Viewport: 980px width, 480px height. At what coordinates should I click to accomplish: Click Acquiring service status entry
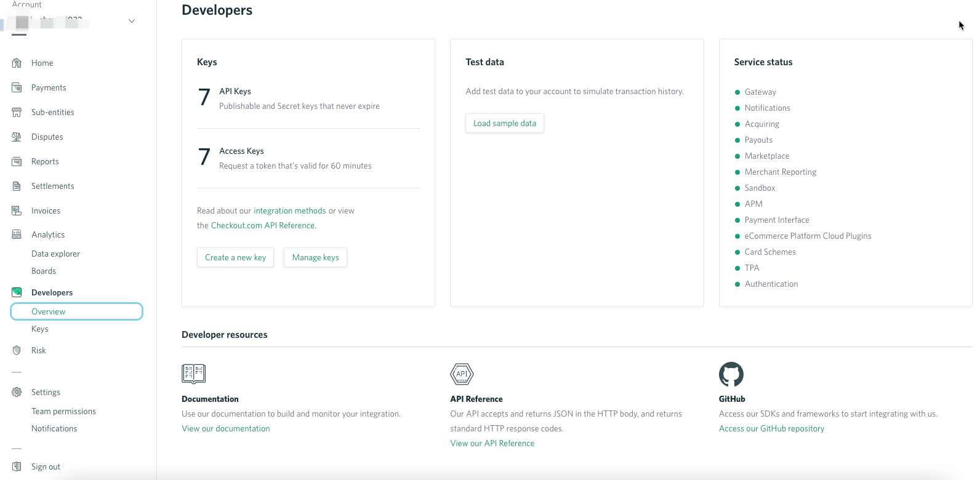(x=762, y=124)
